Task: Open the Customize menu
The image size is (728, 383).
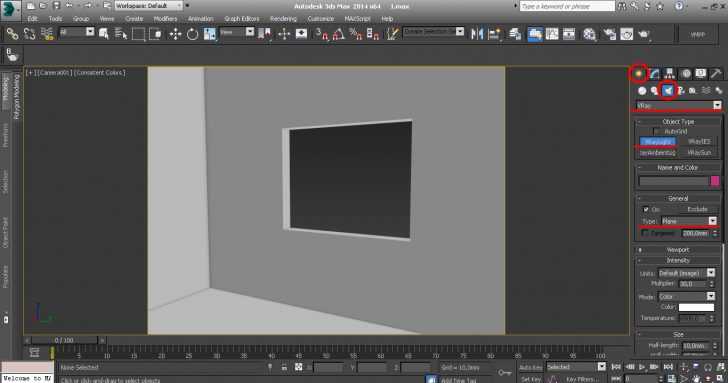Action: [321, 19]
